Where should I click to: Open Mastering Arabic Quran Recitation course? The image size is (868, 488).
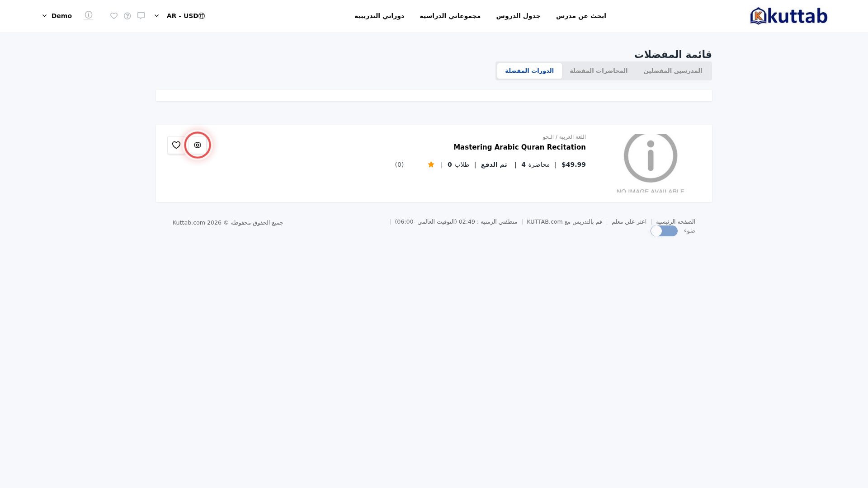(x=519, y=147)
